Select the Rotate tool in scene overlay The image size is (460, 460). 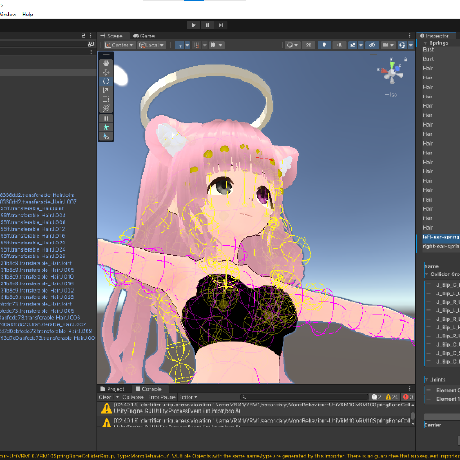(x=106, y=81)
